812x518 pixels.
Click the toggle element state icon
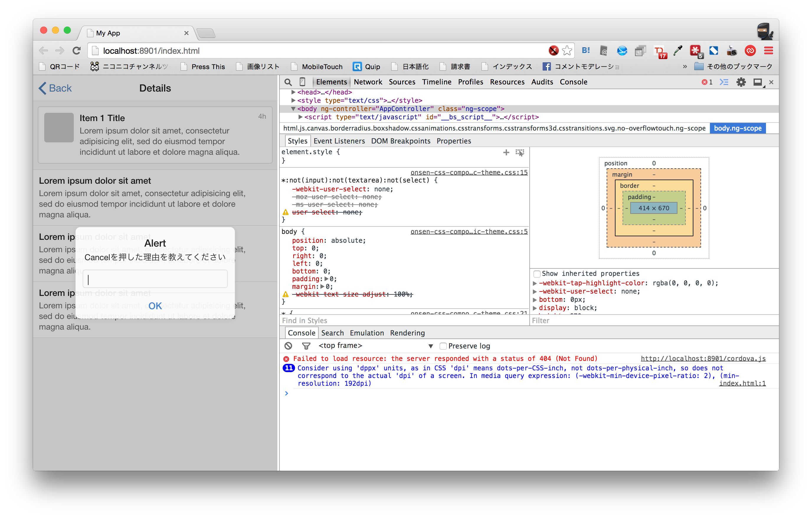(x=520, y=152)
